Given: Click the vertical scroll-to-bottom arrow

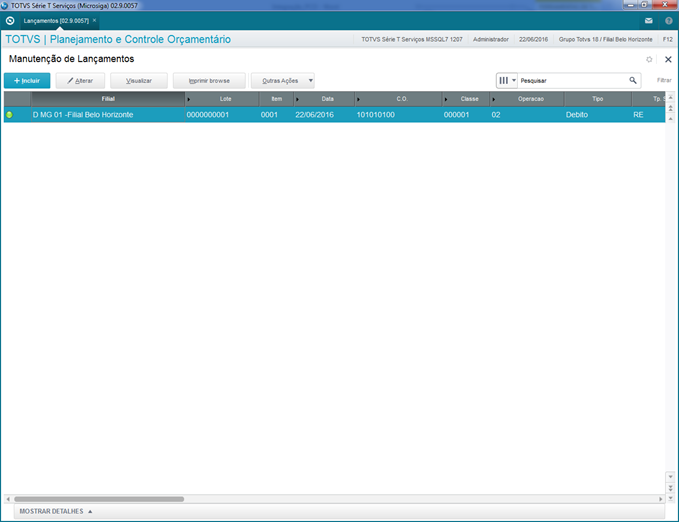Looking at the screenshot, I should (x=670, y=499).
